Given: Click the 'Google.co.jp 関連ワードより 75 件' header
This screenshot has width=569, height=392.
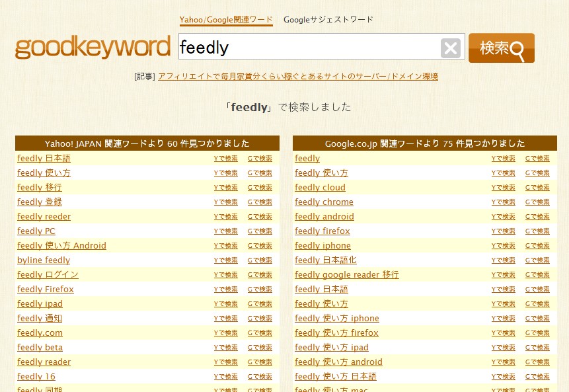Looking at the screenshot, I should [425, 143].
